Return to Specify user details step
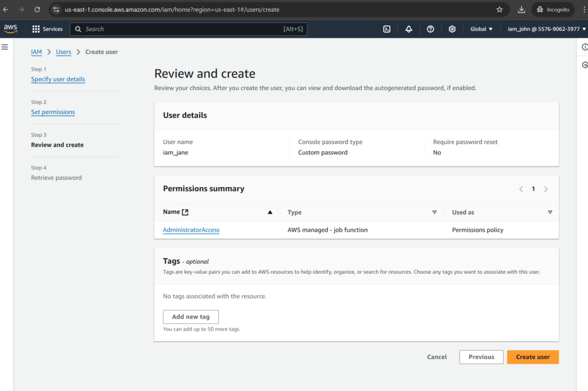 58,79
